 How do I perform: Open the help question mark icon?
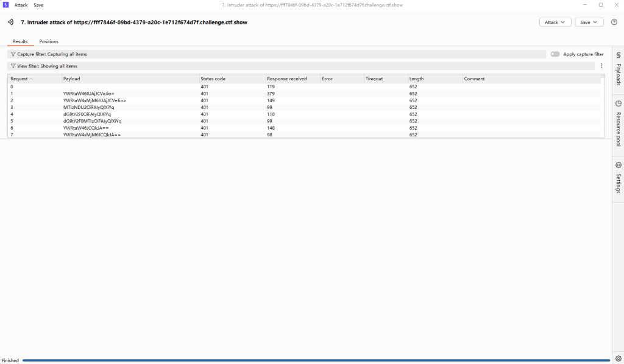point(614,23)
